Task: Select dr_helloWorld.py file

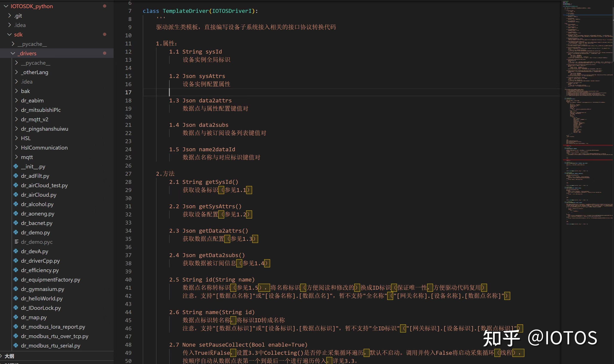Action: (x=42, y=298)
